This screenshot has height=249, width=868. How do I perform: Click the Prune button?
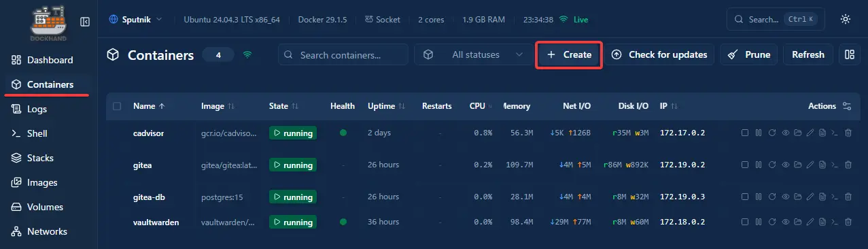pyautogui.click(x=749, y=54)
